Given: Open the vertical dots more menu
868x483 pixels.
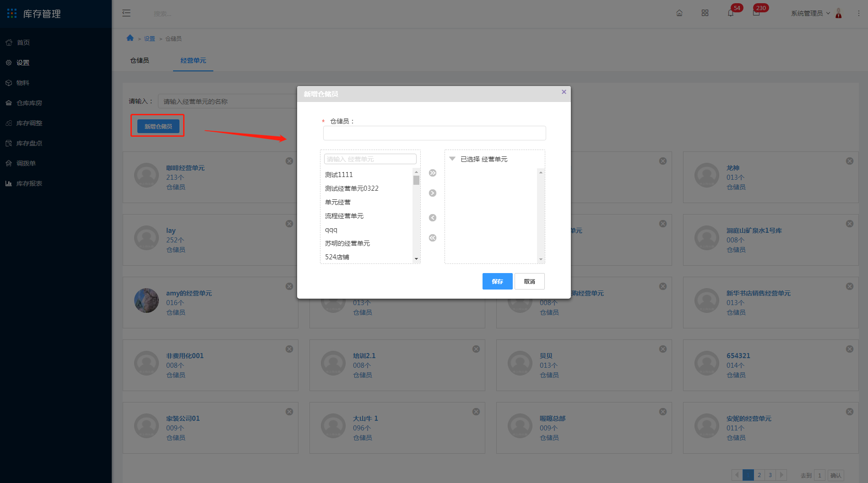Looking at the screenshot, I should click(859, 13).
